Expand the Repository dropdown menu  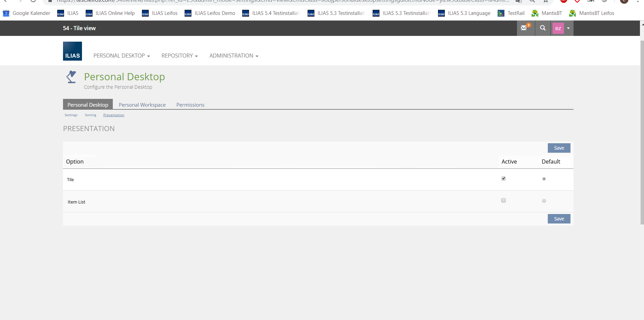(180, 56)
